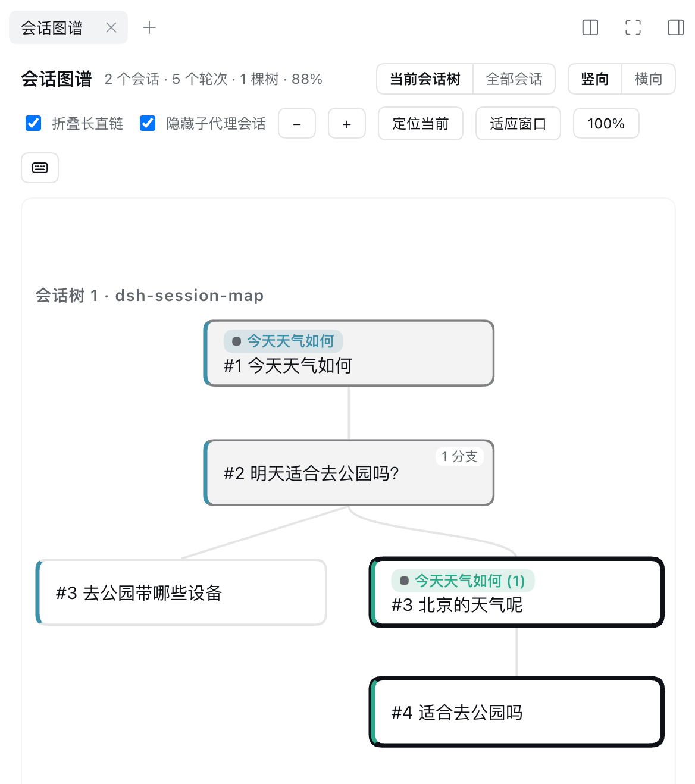Select 竖向 layout orientation
The width and height of the screenshot is (695, 784).
595,79
